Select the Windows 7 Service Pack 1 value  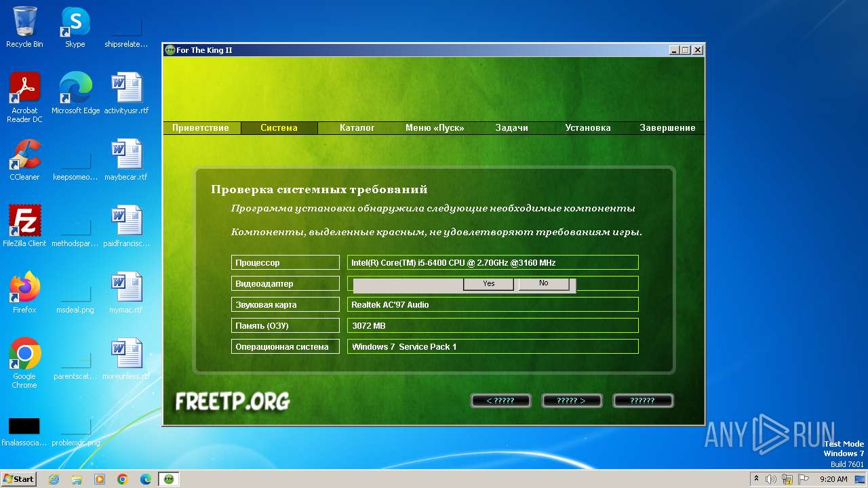pyautogui.click(x=493, y=346)
